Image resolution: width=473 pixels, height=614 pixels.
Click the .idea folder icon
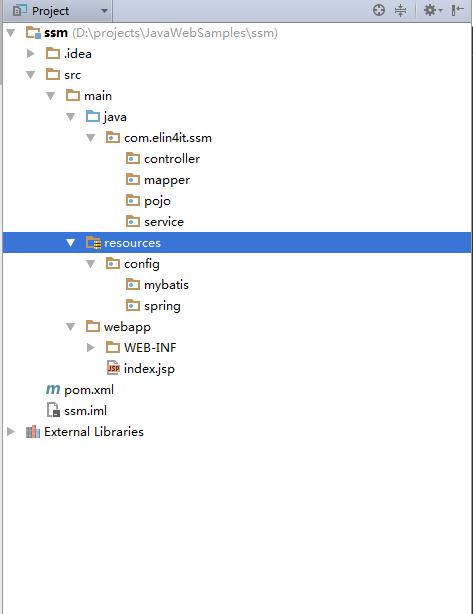point(53,53)
